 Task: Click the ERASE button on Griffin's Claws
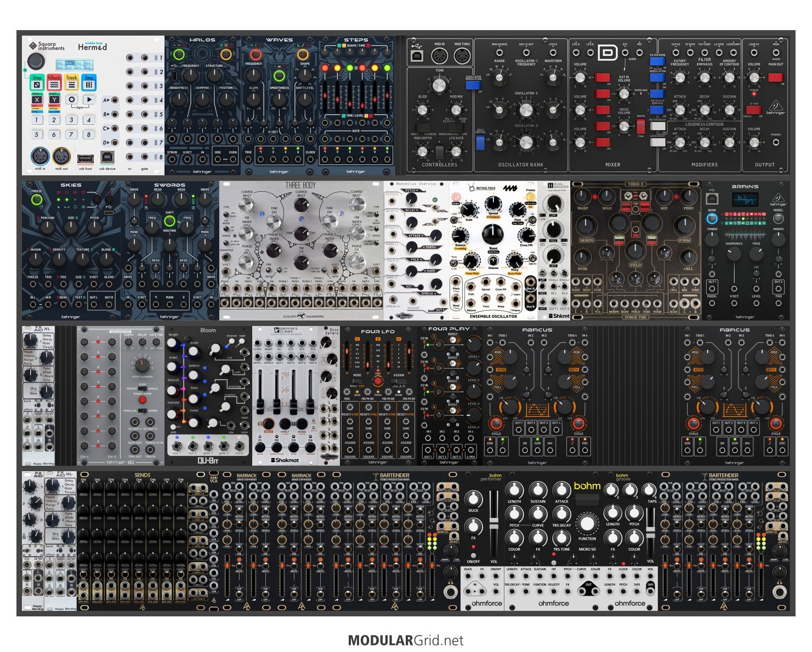click(302, 425)
